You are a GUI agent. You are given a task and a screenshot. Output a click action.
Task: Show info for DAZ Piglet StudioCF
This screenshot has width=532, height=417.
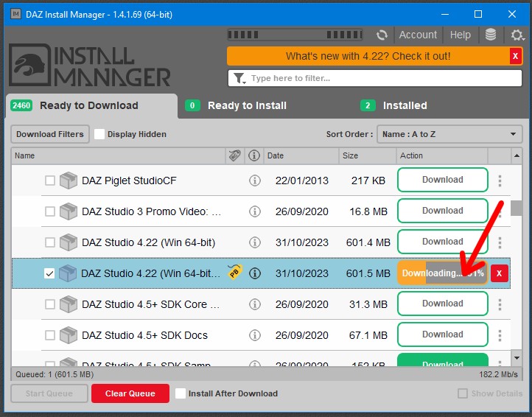(255, 181)
